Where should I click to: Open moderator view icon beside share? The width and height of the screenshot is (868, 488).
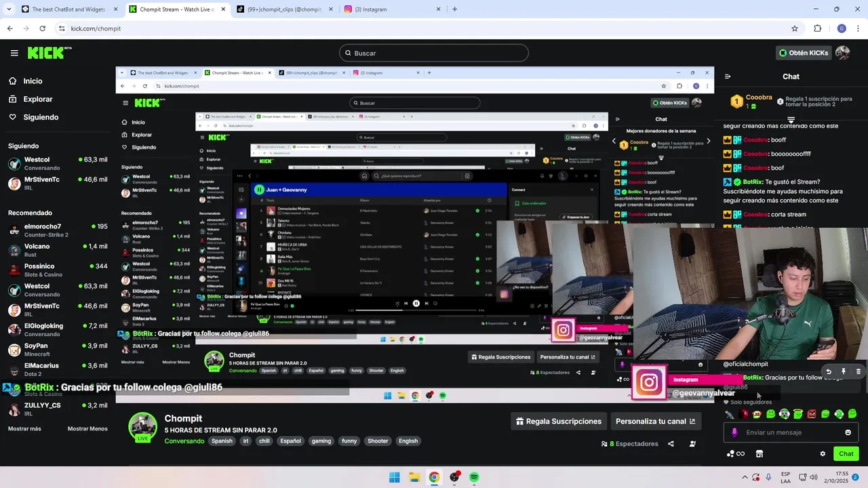click(x=692, y=444)
